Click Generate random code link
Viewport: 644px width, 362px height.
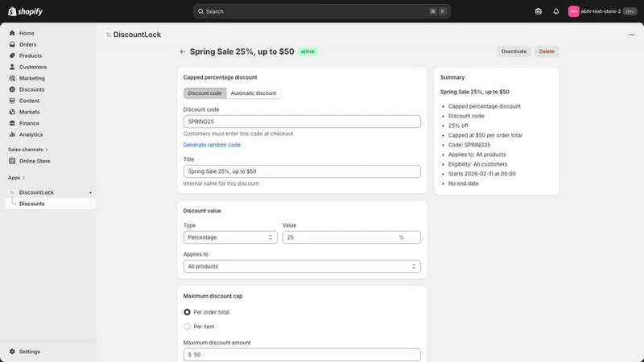tap(212, 145)
